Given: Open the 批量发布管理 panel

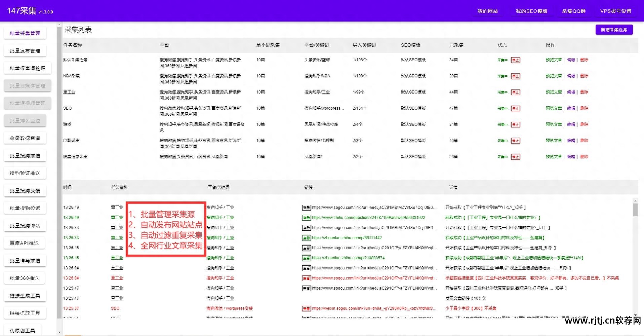Looking at the screenshot, I should point(25,50).
